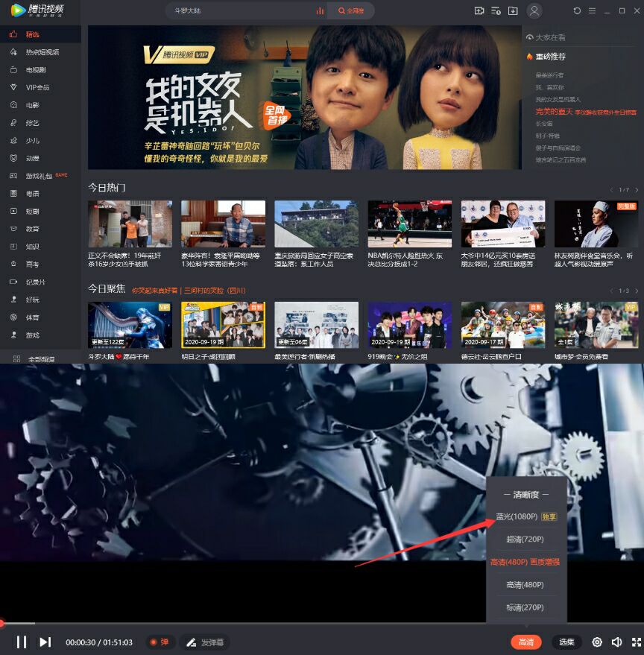Click the video progress bar
The height and width of the screenshot is (655, 644).
pyautogui.click(x=322, y=623)
